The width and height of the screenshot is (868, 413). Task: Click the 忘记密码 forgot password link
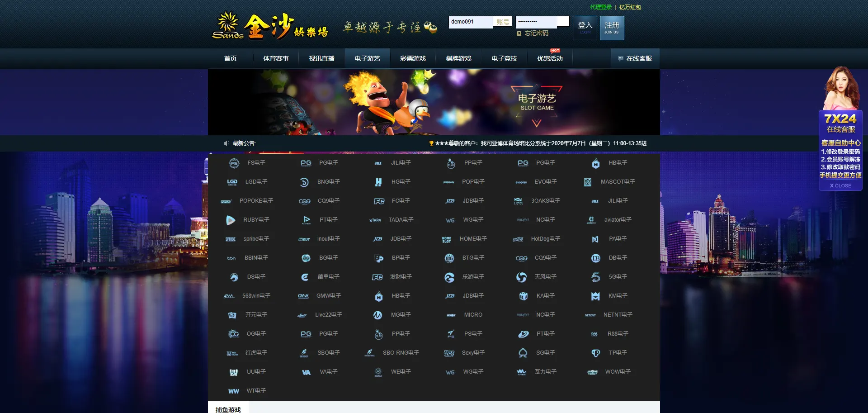click(x=536, y=33)
